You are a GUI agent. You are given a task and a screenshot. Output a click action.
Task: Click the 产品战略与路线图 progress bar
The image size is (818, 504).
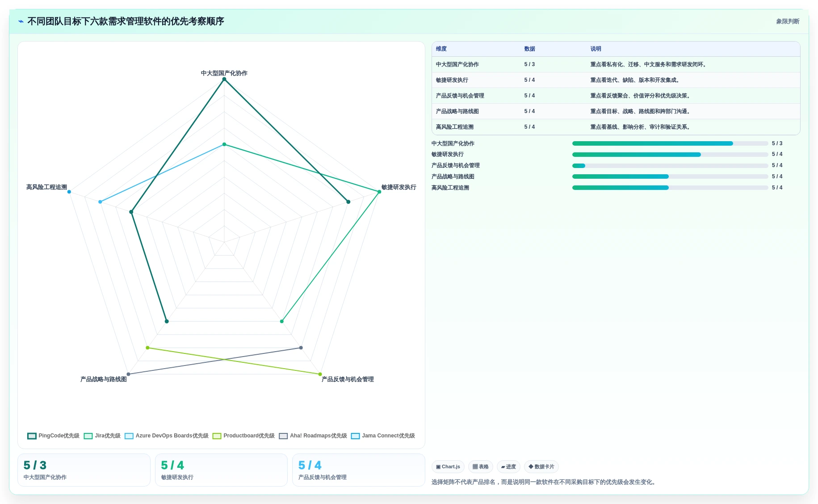pos(670,176)
